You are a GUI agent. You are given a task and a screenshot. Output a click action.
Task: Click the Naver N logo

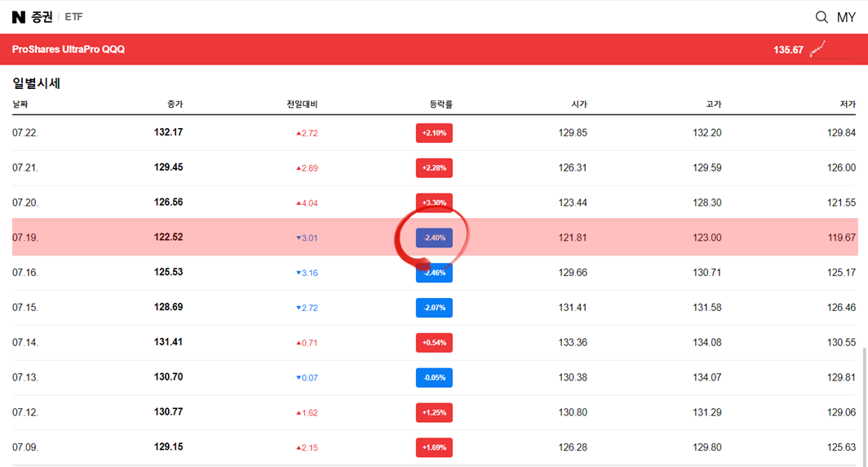pyautogui.click(x=19, y=17)
